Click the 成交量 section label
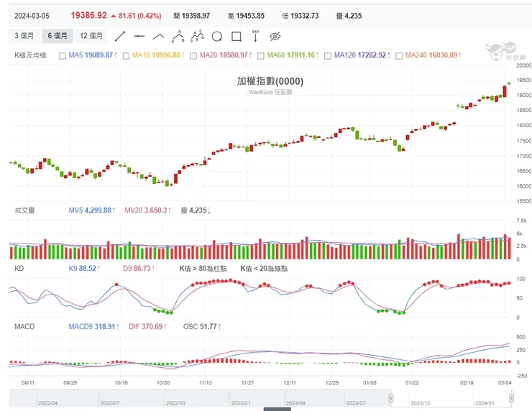Viewport: 532px width, 411px height. [x=24, y=211]
